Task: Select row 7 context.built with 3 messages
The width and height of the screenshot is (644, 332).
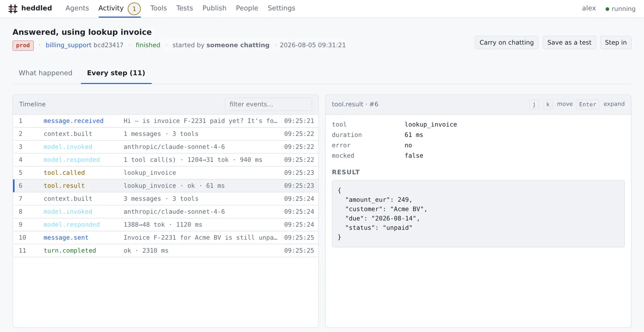Action: [x=166, y=199]
